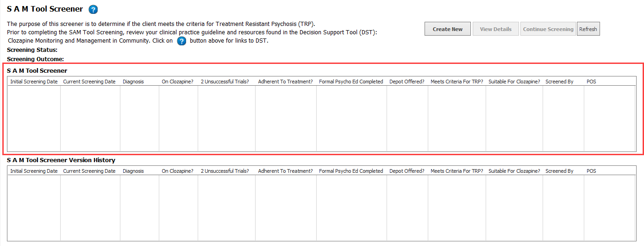
Task: Click Current Screening Date header in top grid
Action: point(89,82)
